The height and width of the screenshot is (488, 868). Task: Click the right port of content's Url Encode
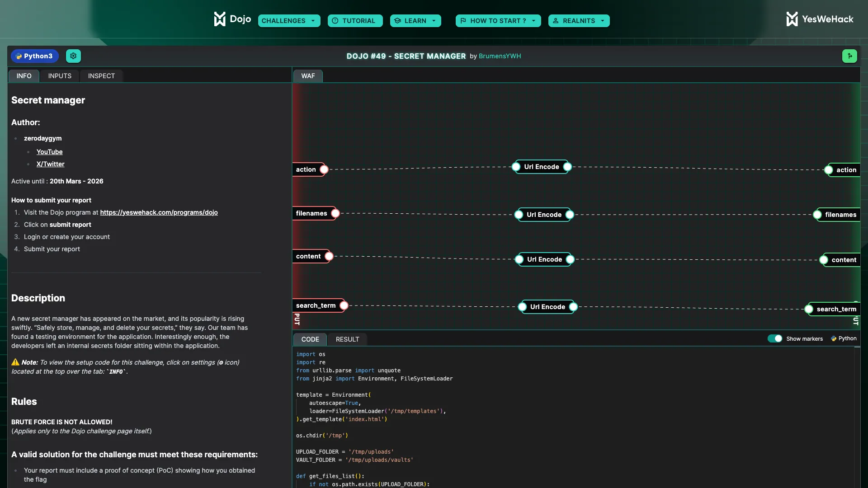pyautogui.click(x=571, y=259)
